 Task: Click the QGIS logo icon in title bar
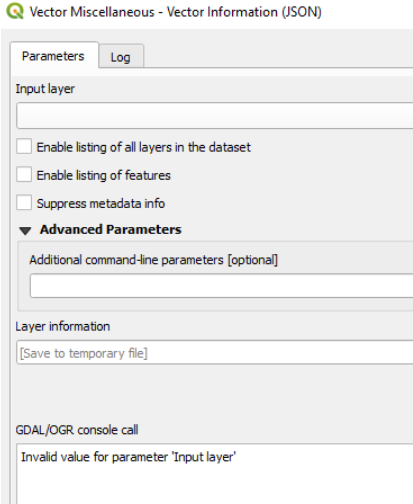click(x=15, y=11)
